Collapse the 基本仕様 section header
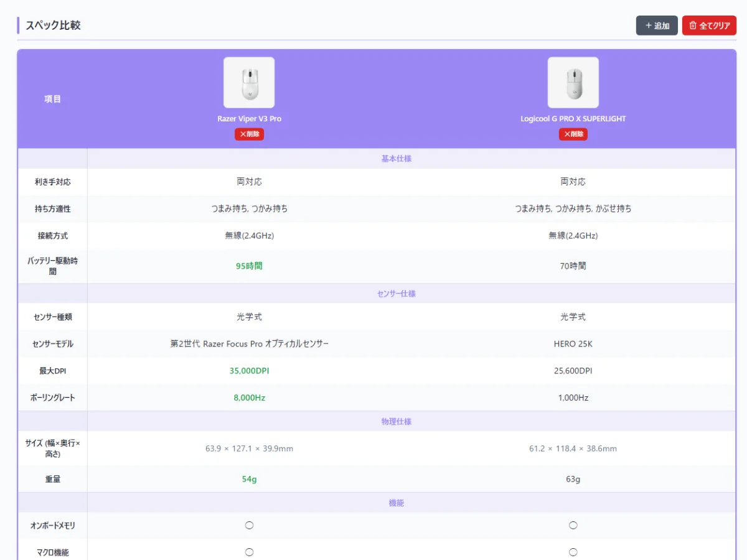This screenshot has height=560, width=747. tap(396, 159)
